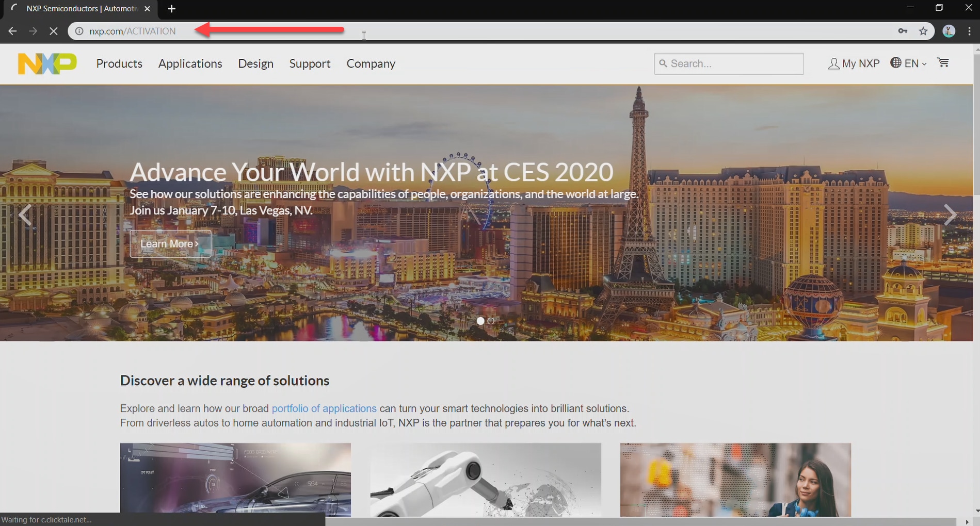Stop page loading with X button
Viewport: 980px width, 526px height.
[53, 31]
